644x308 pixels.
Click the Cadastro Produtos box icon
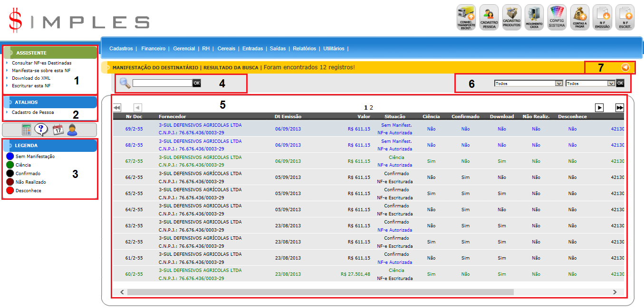point(511,17)
